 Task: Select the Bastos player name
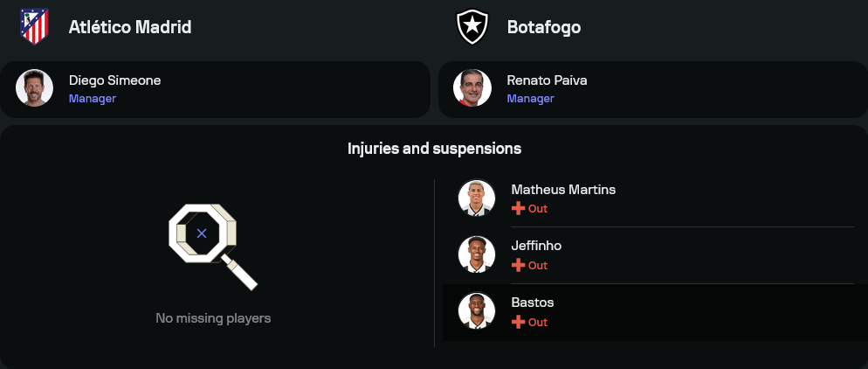[x=533, y=303]
